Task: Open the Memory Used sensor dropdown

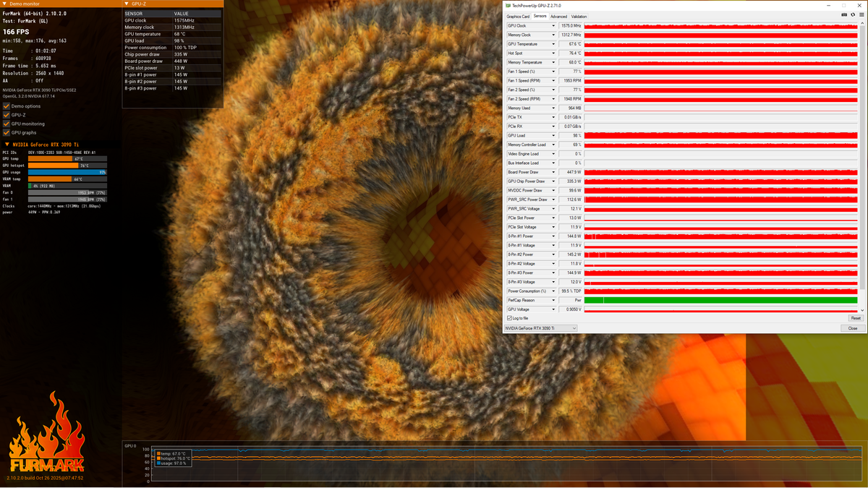Action: pyautogui.click(x=553, y=108)
